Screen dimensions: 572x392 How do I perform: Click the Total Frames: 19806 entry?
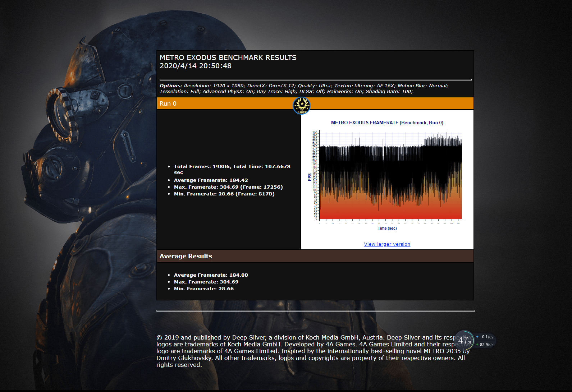coord(232,169)
